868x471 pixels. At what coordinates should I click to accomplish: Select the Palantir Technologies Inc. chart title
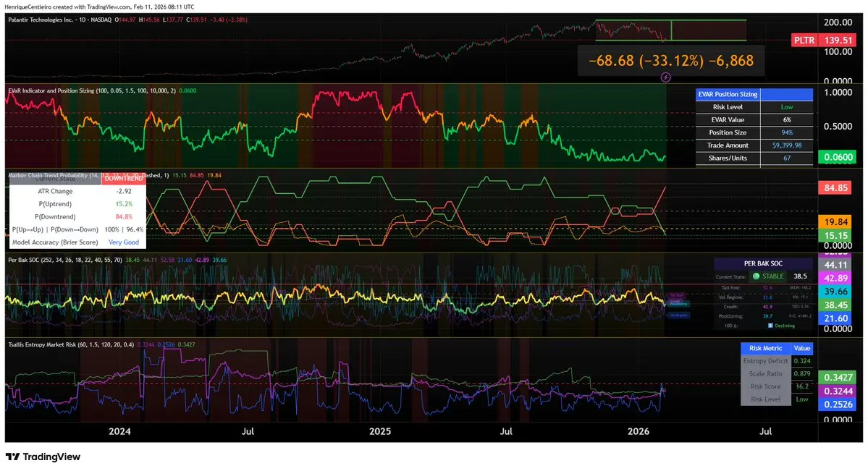pyautogui.click(x=41, y=20)
